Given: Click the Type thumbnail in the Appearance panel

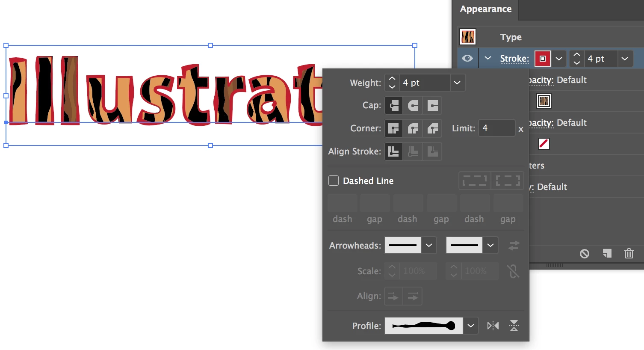Looking at the screenshot, I should coord(468,37).
